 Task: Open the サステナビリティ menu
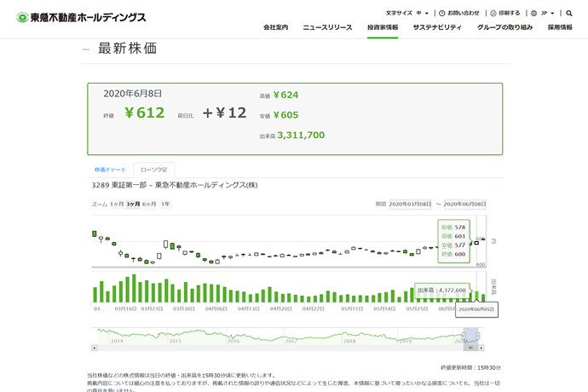tap(437, 27)
